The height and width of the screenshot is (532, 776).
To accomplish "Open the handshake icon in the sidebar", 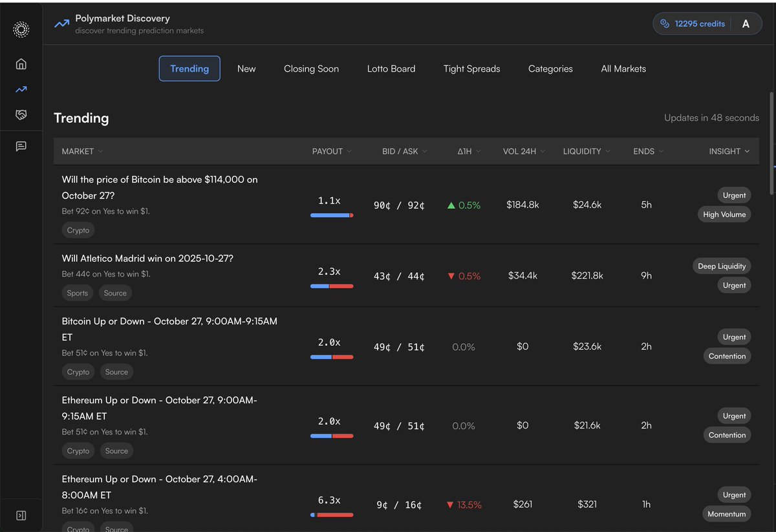I will [x=21, y=114].
